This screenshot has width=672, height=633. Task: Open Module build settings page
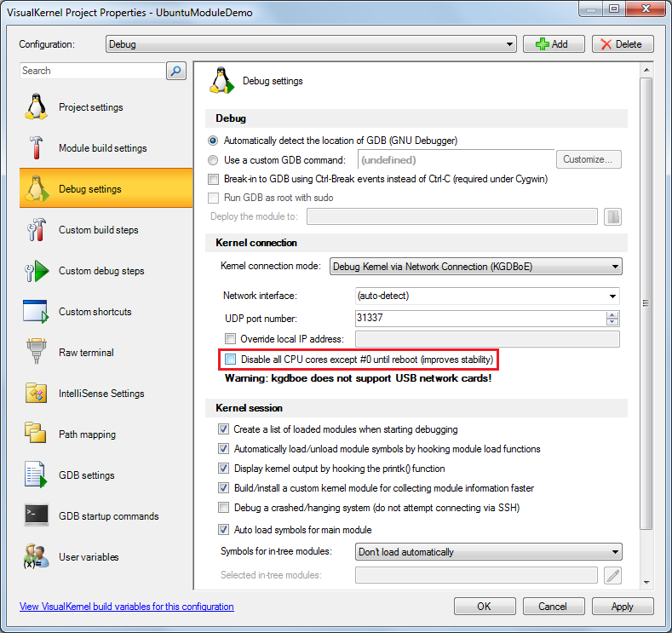coord(106,148)
